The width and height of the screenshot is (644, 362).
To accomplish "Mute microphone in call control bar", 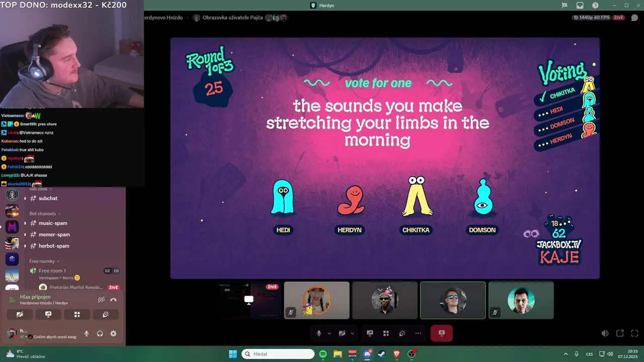I will (318, 333).
